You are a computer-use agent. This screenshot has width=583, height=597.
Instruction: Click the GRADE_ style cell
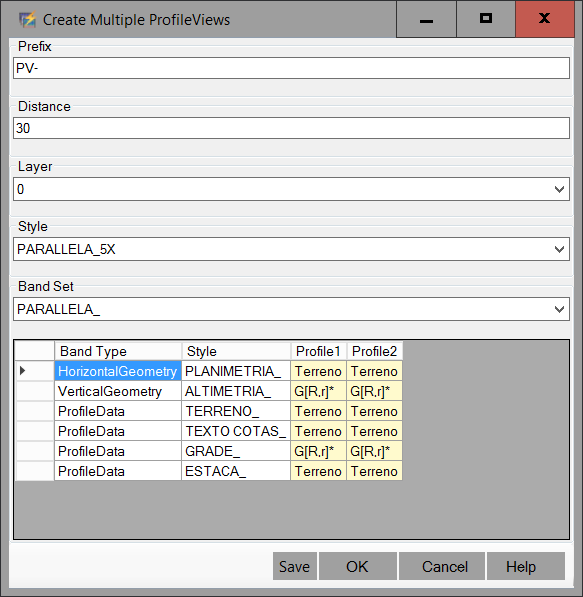point(236,451)
